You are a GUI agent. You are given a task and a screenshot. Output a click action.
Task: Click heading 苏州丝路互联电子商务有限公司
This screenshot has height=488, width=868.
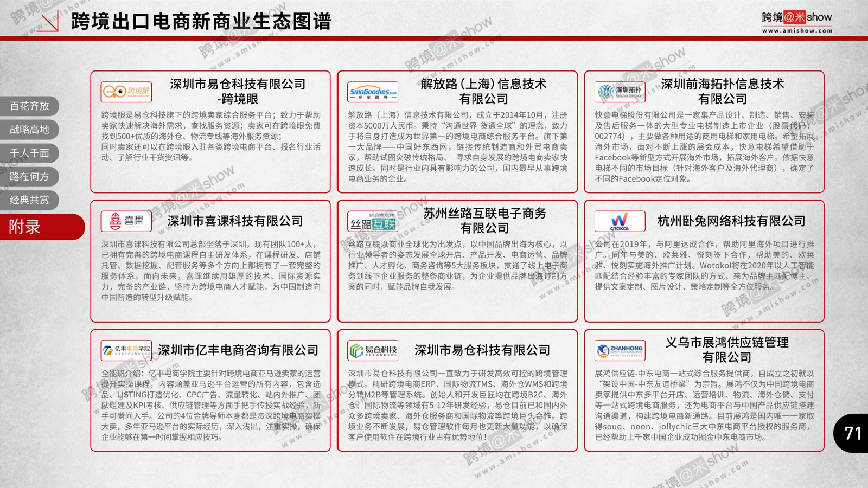click(484, 220)
